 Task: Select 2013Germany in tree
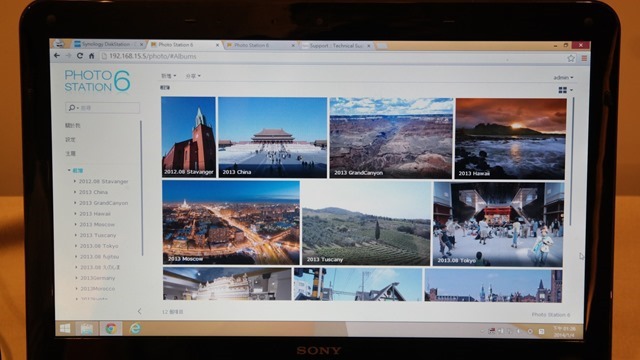click(x=98, y=278)
